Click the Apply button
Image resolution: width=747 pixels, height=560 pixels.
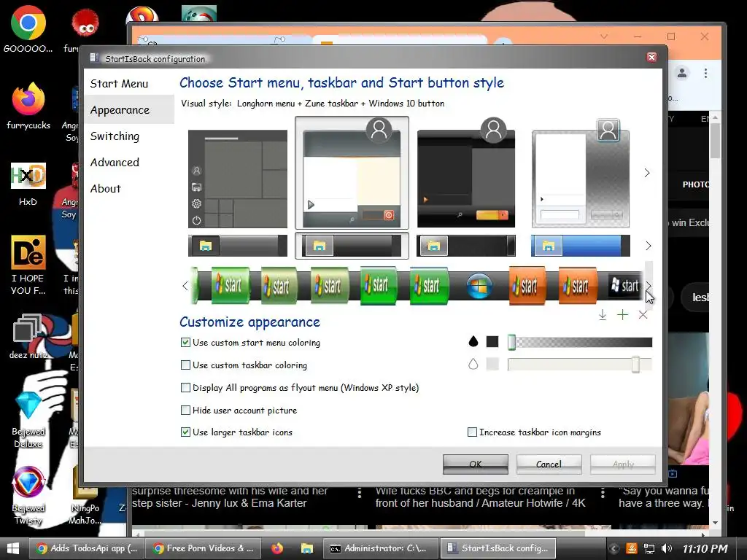[x=623, y=464]
